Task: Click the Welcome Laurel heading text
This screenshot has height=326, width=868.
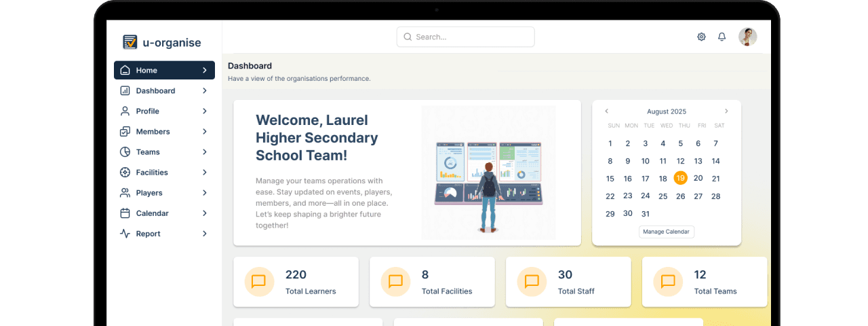Action: pyautogui.click(x=317, y=138)
